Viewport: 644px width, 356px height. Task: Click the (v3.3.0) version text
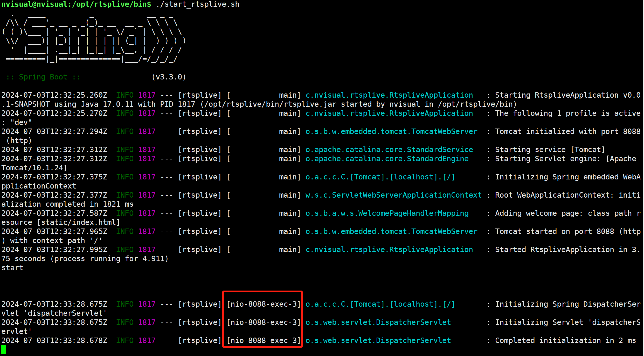(x=169, y=77)
